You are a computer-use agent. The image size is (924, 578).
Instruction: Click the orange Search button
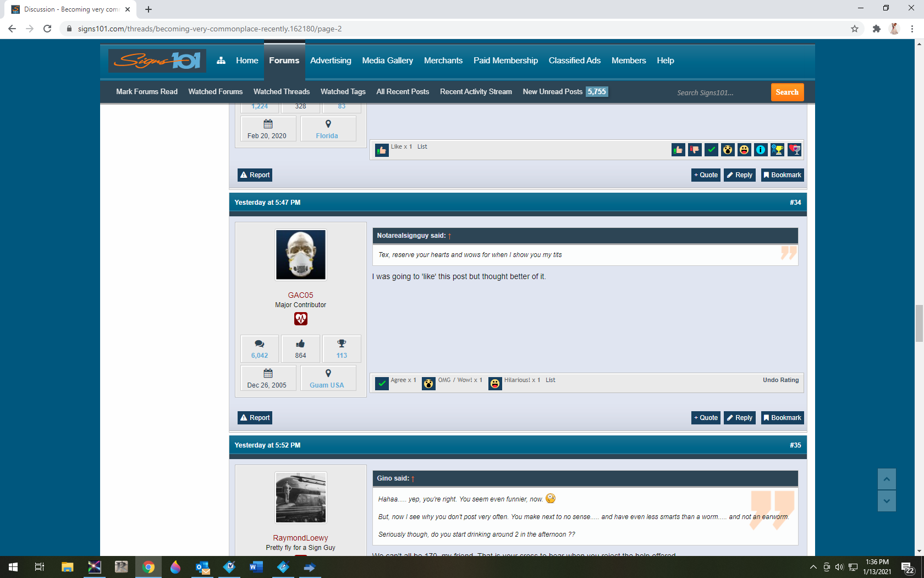pyautogui.click(x=787, y=92)
